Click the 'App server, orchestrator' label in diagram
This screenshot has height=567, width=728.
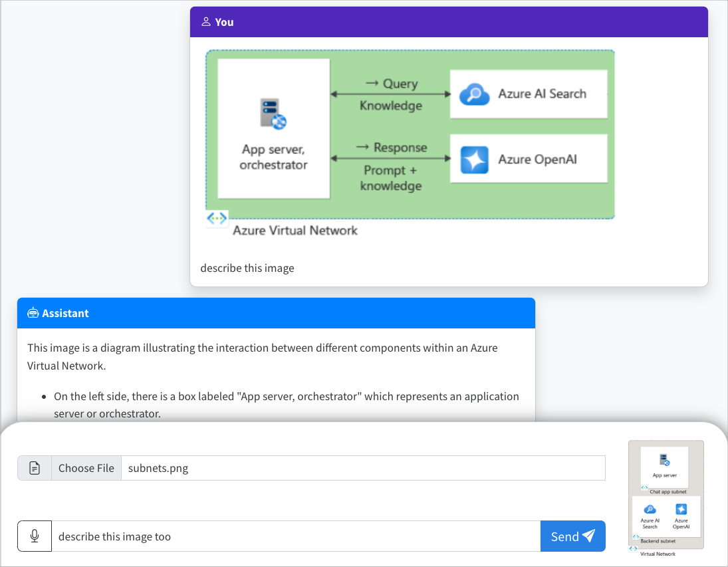tap(273, 157)
